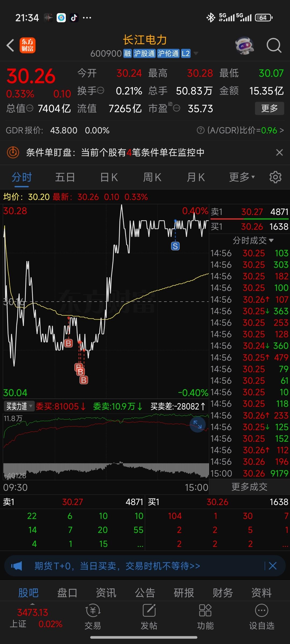Open chart settings gear icon
Viewport: 290px width, 644px height.
click(275, 177)
